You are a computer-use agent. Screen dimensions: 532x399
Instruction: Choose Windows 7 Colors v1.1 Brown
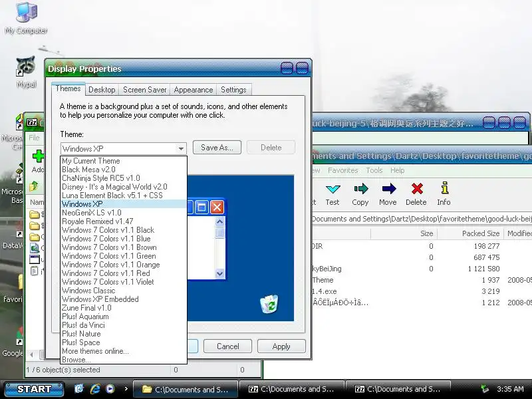(124, 247)
